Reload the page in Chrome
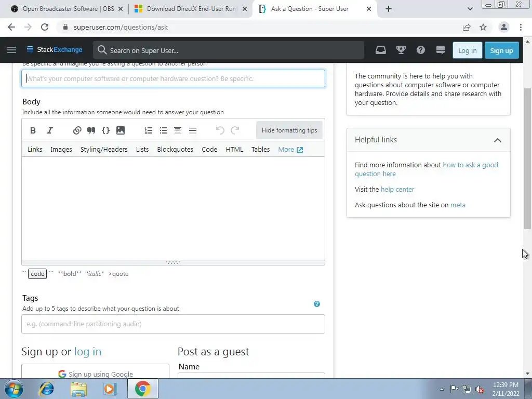Screen dimensions: 532x399 click(x=45, y=27)
